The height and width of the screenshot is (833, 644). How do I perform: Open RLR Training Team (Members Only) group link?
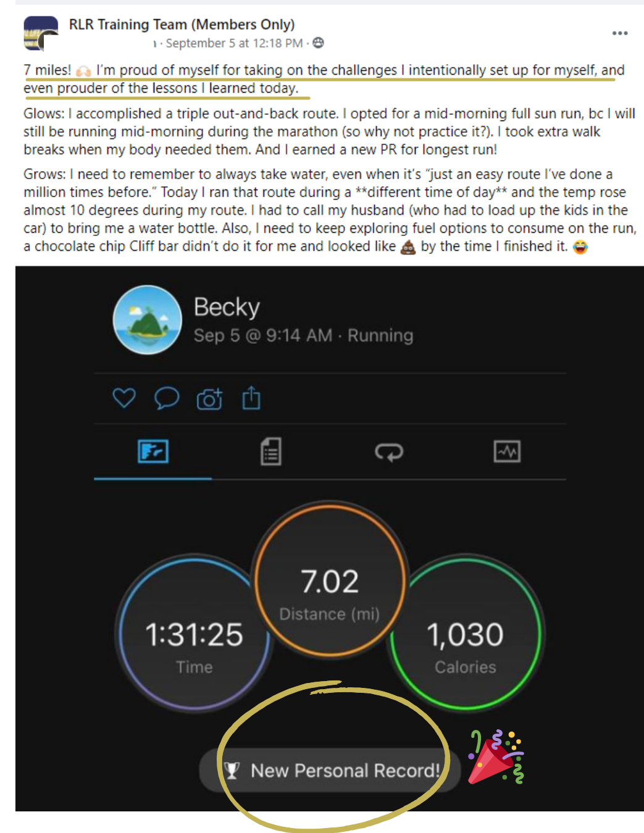click(182, 25)
